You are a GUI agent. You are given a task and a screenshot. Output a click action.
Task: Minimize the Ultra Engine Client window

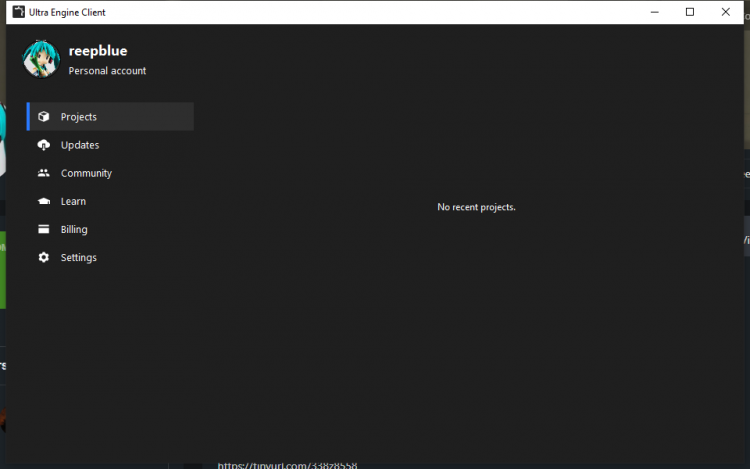pos(655,12)
